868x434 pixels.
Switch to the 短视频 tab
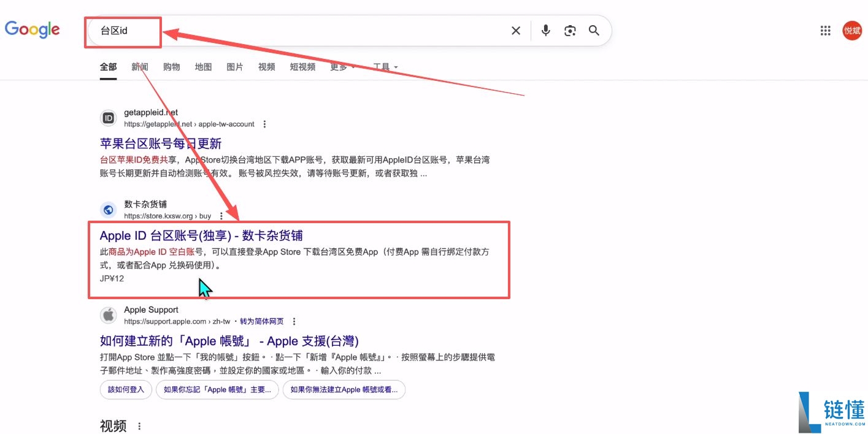point(302,67)
